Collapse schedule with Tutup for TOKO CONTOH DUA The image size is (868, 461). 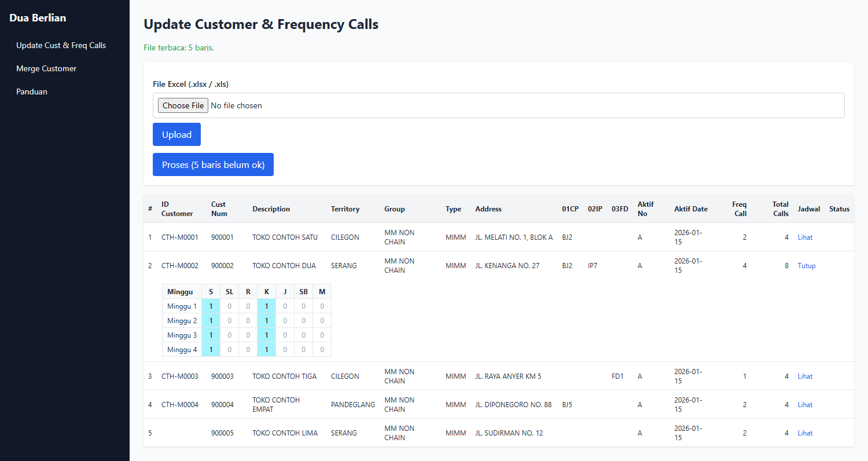pos(807,266)
